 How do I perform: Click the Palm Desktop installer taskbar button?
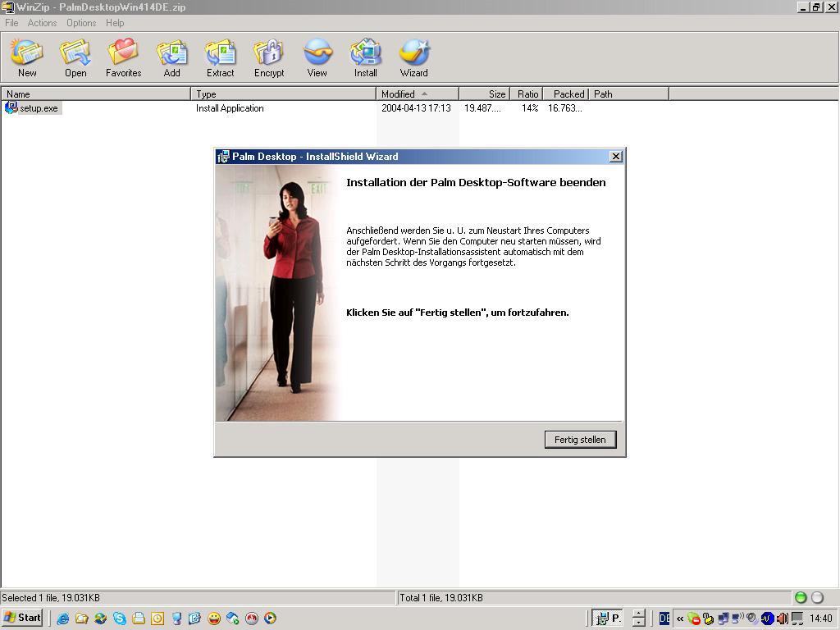[x=608, y=619]
